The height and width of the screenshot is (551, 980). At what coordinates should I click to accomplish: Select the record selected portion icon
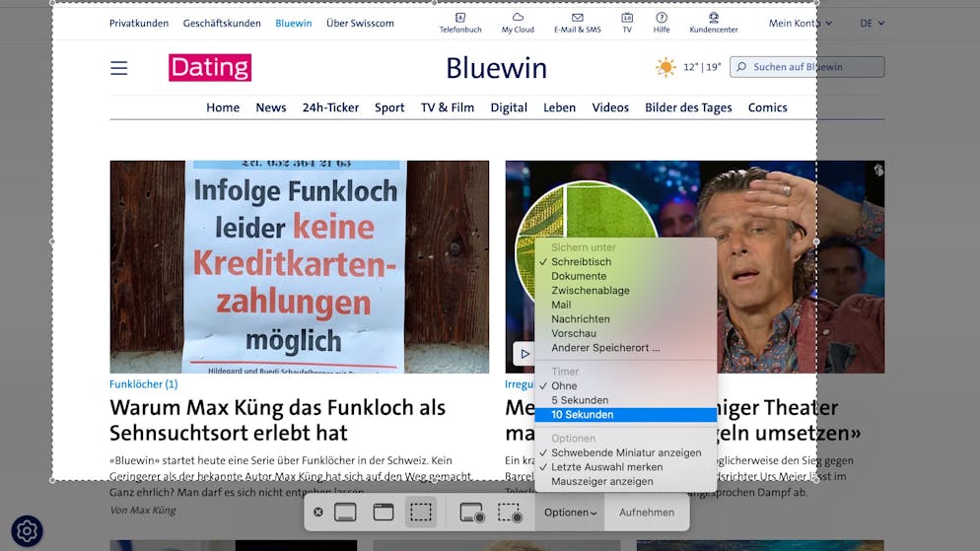(510, 513)
